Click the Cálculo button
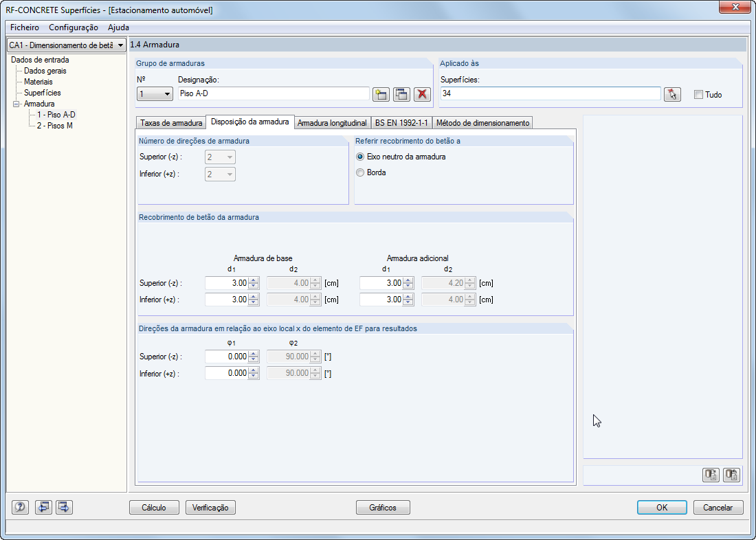The height and width of the screenshot is (540, 756). (154, 507)
